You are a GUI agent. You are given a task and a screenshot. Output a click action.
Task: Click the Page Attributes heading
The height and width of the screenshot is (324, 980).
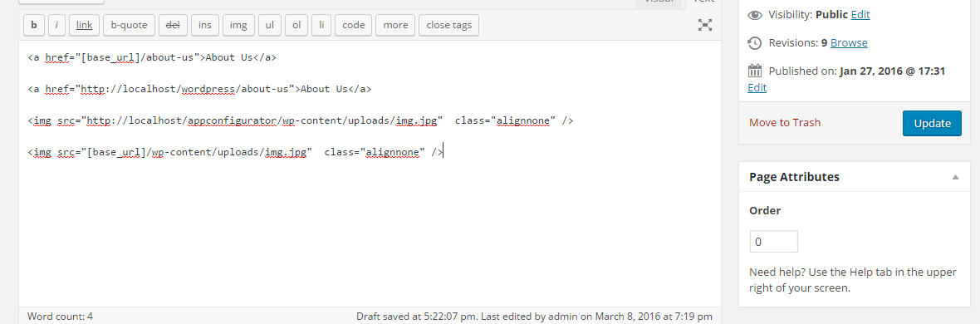(x=794, y=177)
